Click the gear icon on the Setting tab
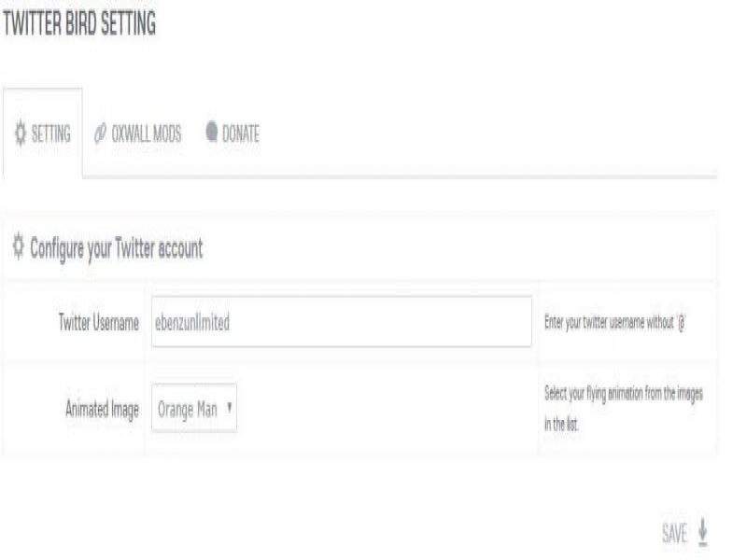 click(x=21, y=133)
